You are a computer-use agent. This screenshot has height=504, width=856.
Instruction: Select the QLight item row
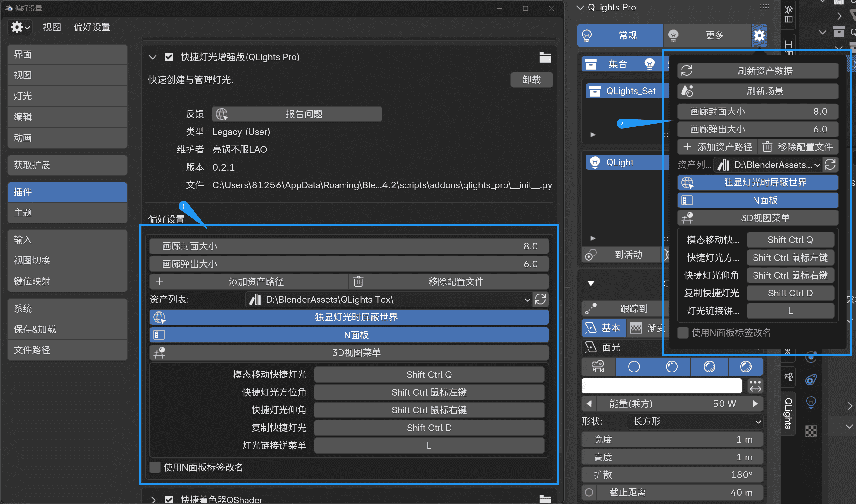click(x=627, y=162)
